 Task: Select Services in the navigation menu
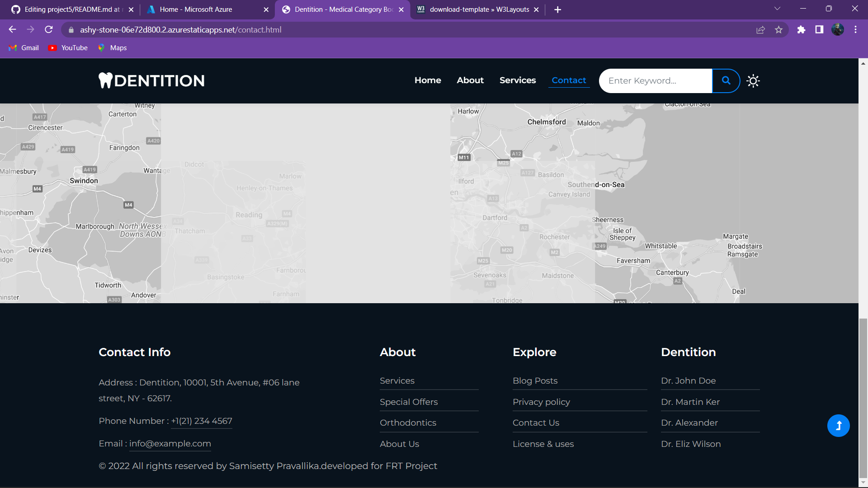click(518, 80)
